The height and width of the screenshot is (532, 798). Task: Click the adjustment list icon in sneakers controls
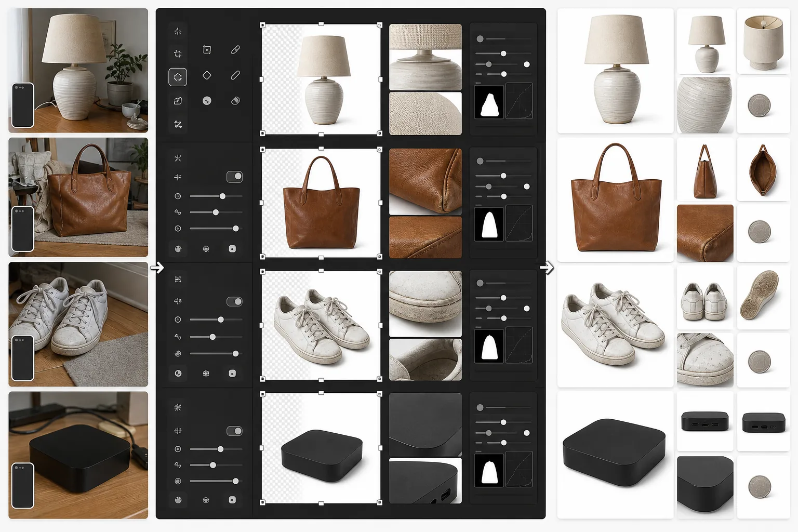[178, 280]
